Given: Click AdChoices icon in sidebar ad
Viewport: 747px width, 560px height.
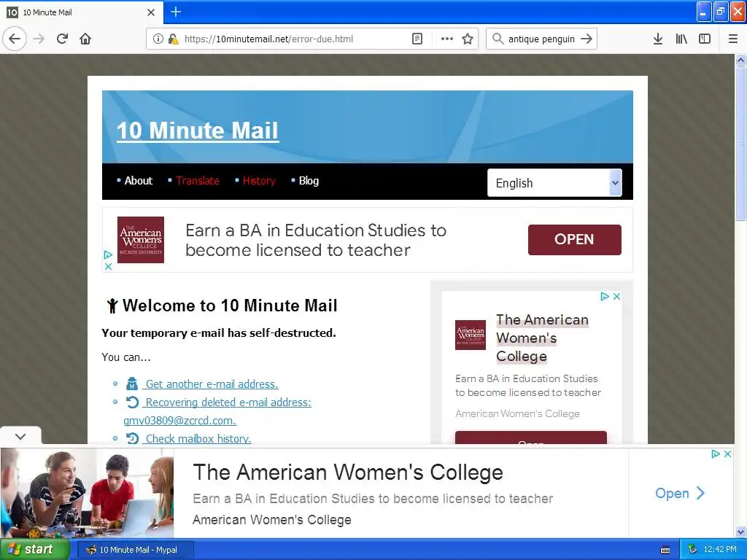Looking at the screenshot, I should click(x=605, y=296).
